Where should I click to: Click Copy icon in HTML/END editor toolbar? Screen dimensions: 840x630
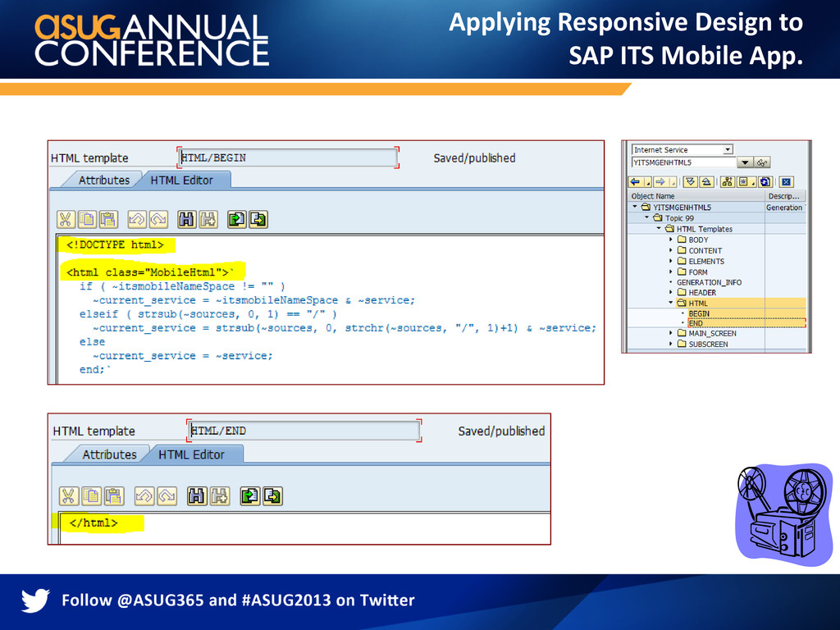(91, 496)
